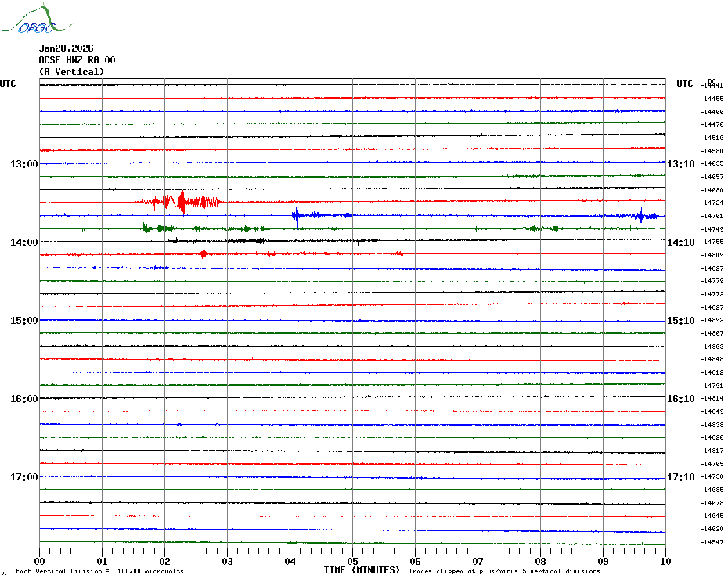The image size is (728, 582).
Task: Click the DC offset value -14814
Action: pyautogui.click(x=712, y=399)
